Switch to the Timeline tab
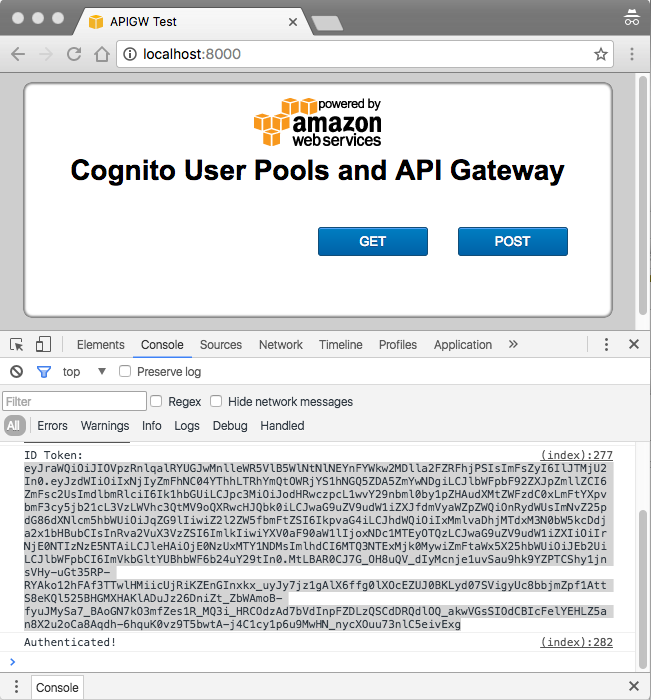This screenshot has width=651, height=700. (x=341, y=345)
